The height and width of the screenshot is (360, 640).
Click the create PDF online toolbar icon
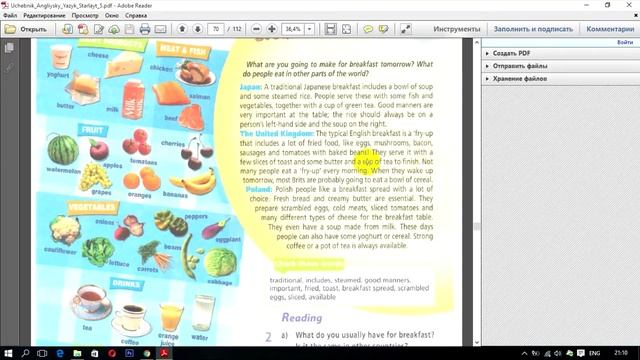point(83,29)
